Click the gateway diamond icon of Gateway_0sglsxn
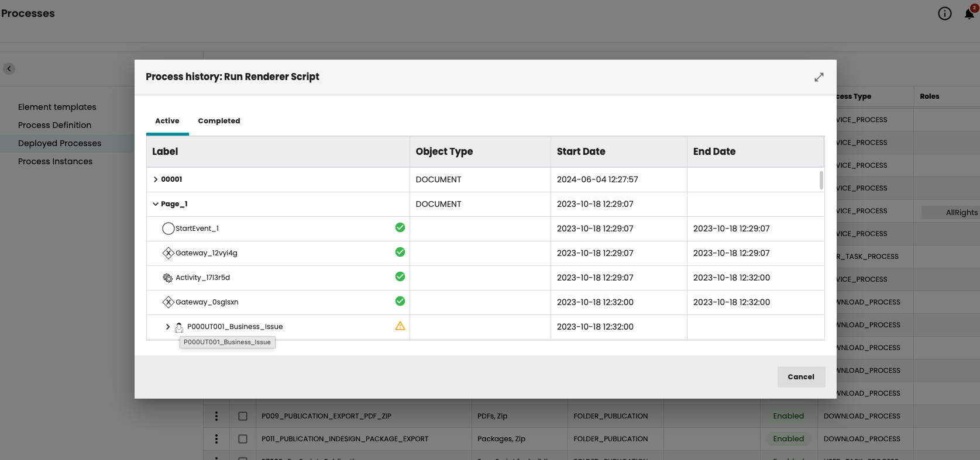The image size is (980, 460). click(168, 302)
